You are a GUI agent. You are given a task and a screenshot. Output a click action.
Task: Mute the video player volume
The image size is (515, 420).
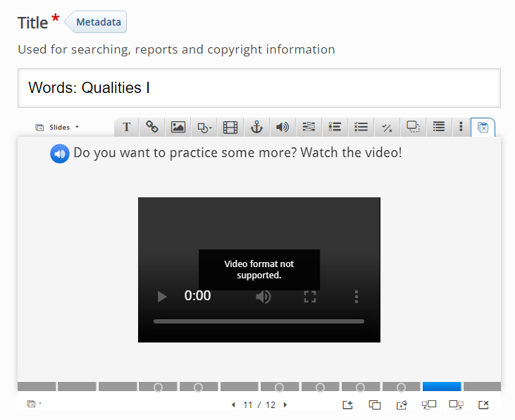pyautogui.click(x=263, y=297)
